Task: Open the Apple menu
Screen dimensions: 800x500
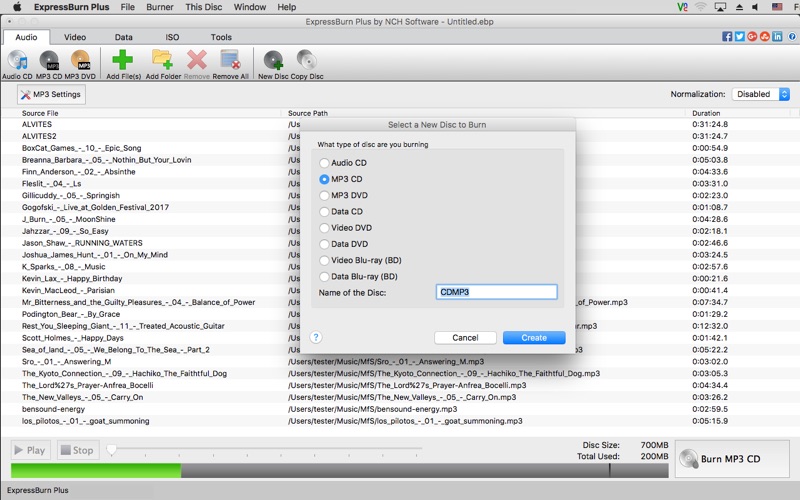Action: [17, 7]
